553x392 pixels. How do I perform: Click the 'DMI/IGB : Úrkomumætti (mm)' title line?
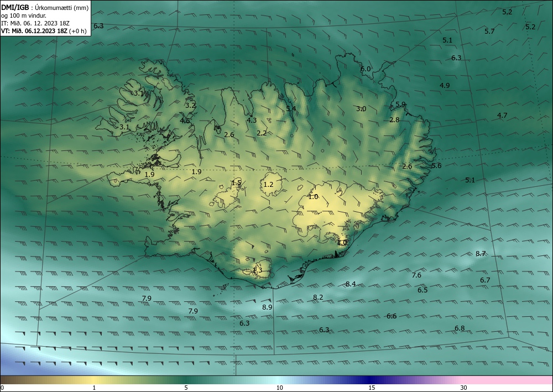point(45,7)
